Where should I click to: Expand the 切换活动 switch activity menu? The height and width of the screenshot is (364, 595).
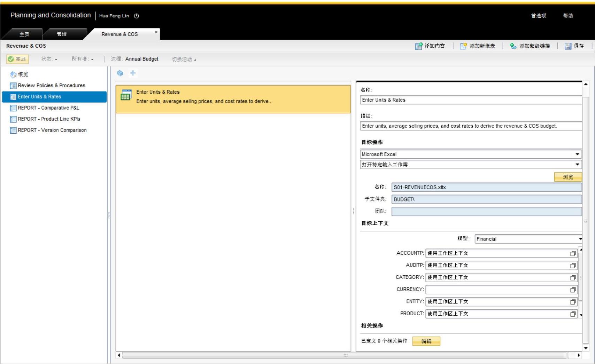click(x=184, y=60)
